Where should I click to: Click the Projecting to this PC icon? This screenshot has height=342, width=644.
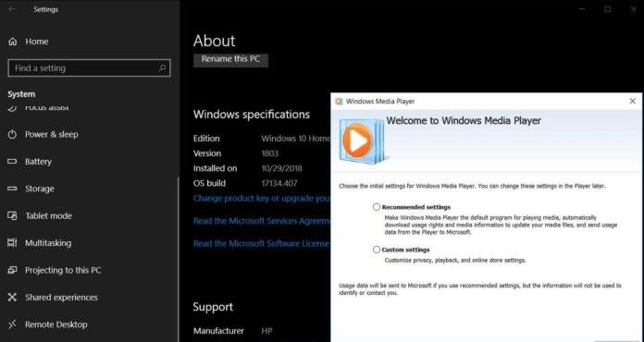[x=13, y=270]
